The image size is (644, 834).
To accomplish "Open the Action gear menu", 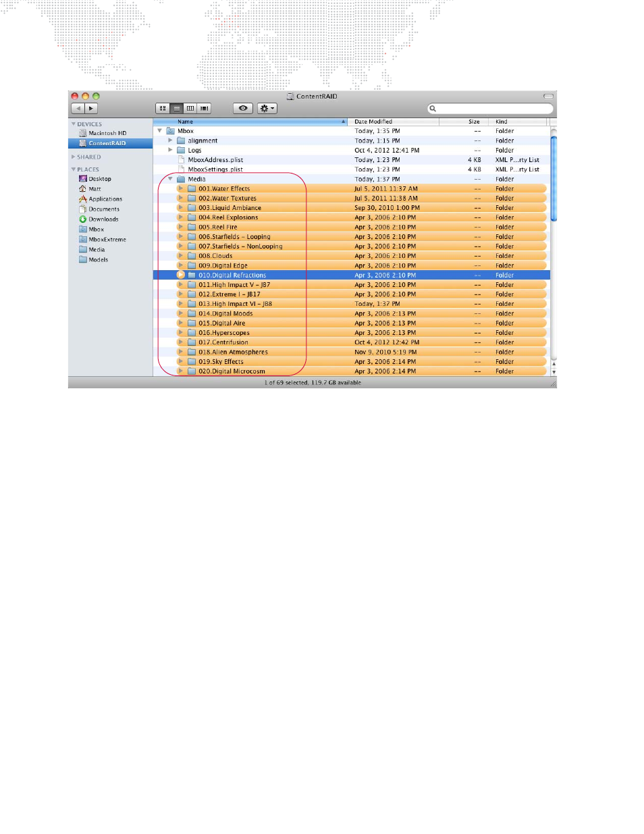I will click(x=267, y=108).
